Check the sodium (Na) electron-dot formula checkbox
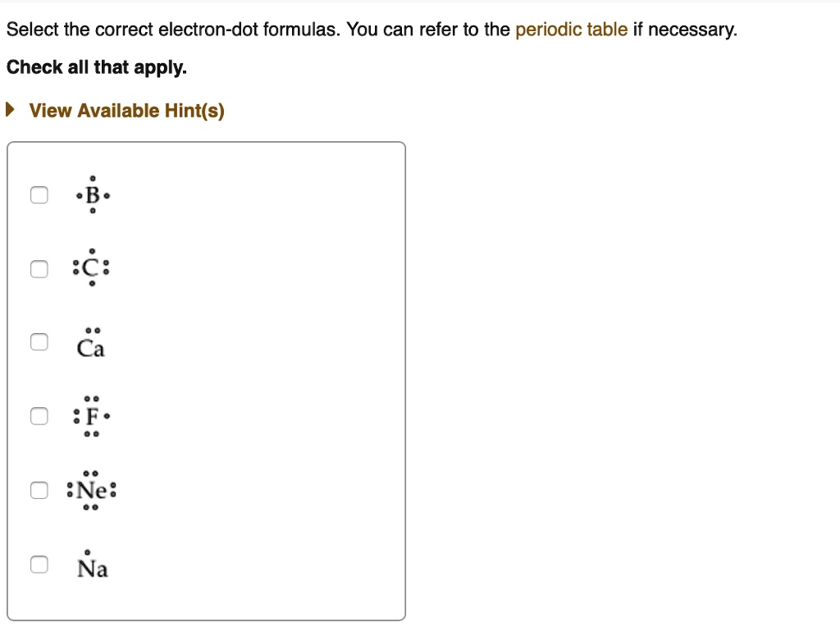840x627 pixels. 39,564
